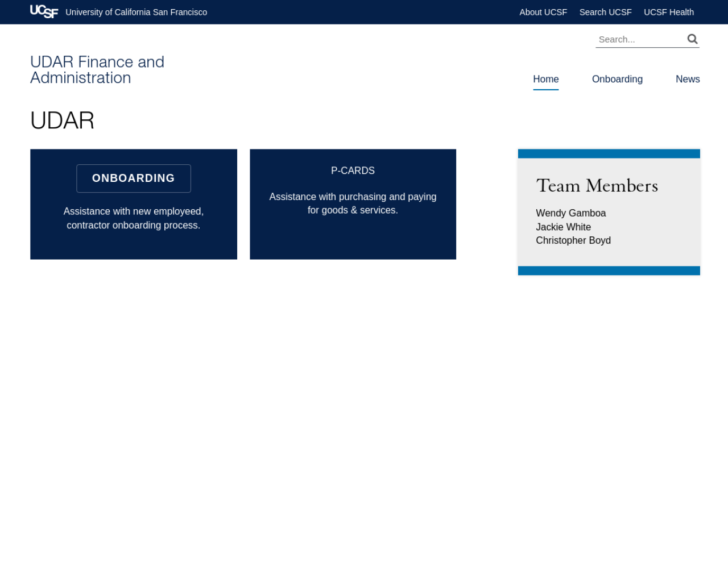Image resolution: width=728 pixels, height=582 pixels.
Task: Click the UCSF logo in header
Action: 44,11
